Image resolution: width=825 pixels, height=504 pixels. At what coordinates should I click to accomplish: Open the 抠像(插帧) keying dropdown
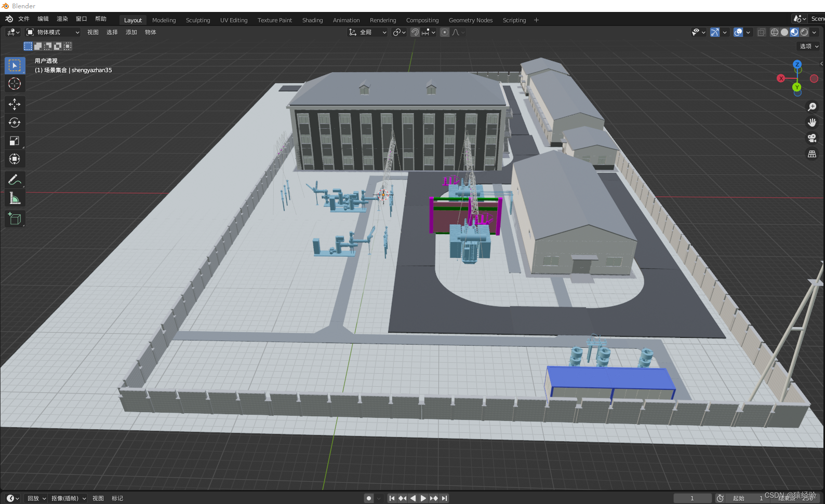pyautogui.click(x=68, y=498)
